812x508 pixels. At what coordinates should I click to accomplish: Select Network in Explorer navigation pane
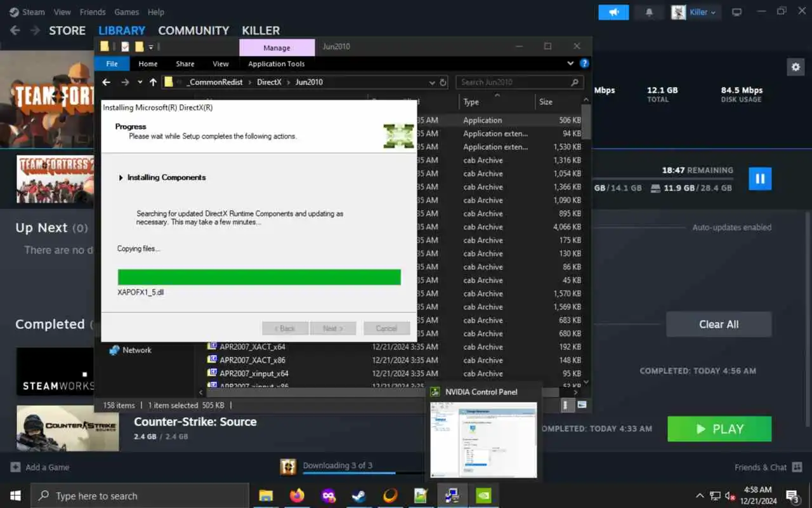pyautogui.click(x=130, y=350)
